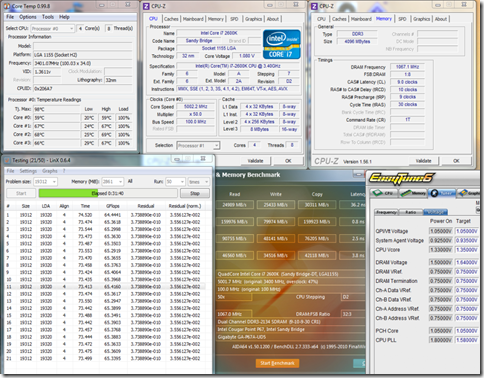The image size is (484, 378).
Task: Click the Intel Core i7 logo badge
Action: coord(282,44)
